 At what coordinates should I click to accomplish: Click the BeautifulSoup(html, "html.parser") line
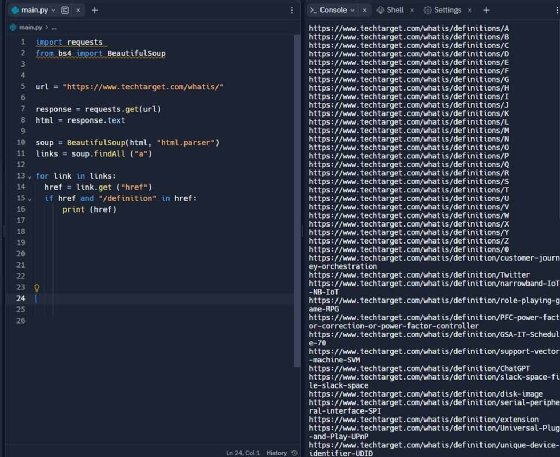[x=127, y=142]
